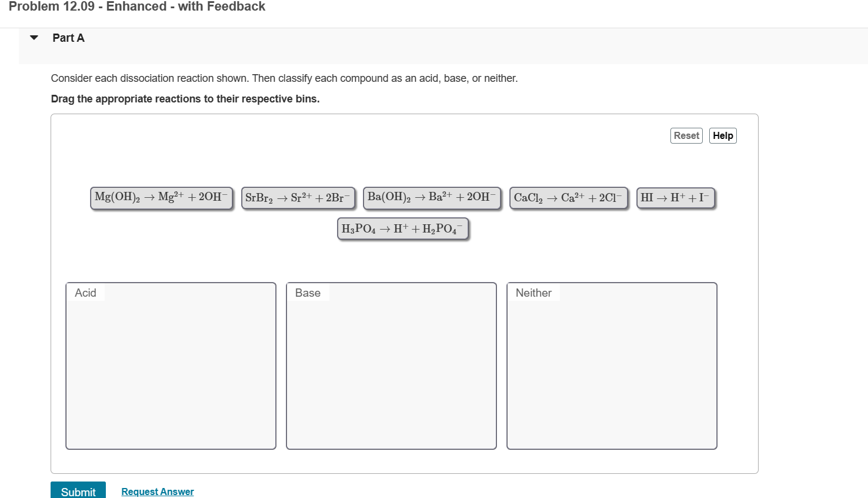Click the Neither bin label
The image size is (868, 498).
click(532, 293)
